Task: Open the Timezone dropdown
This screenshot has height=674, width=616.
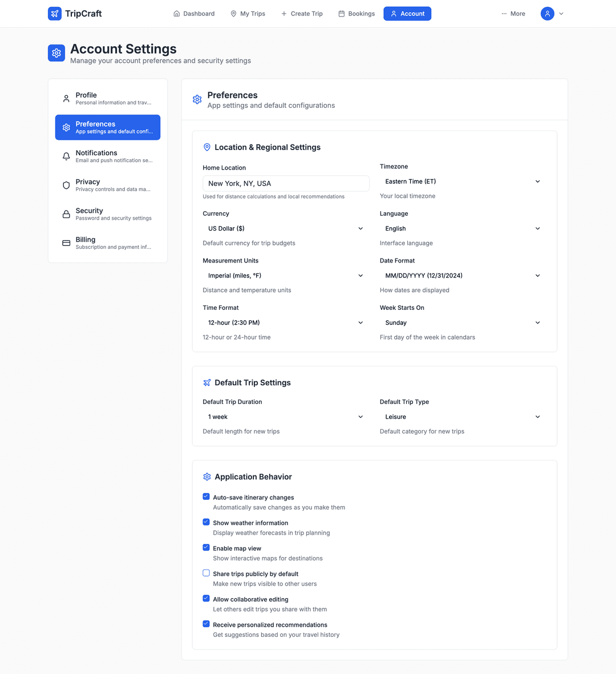Action: tap(463, 181)
